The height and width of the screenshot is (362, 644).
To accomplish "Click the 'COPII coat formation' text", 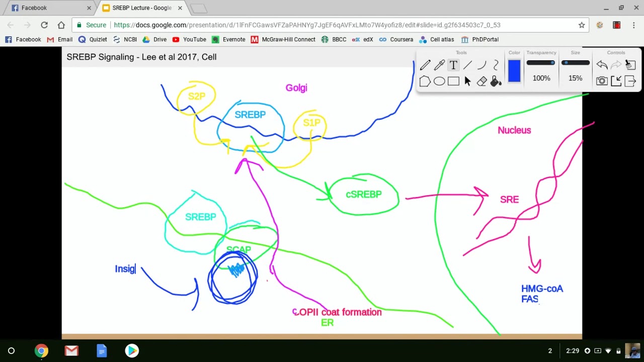I will point(337,312).
